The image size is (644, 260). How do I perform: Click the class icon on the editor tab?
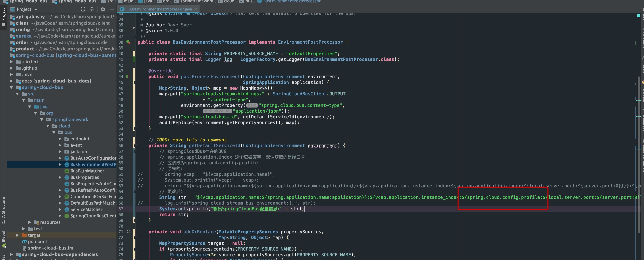click(x=122, y=9)
